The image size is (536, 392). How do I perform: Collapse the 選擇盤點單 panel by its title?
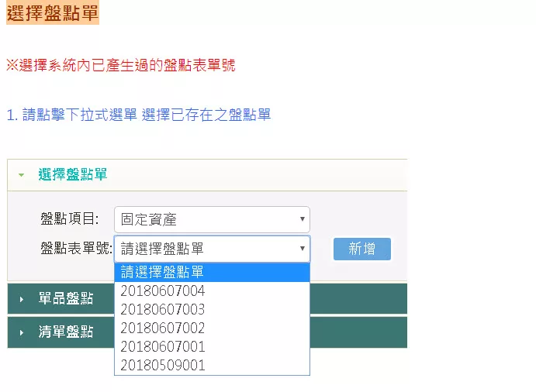click(73, 175)
